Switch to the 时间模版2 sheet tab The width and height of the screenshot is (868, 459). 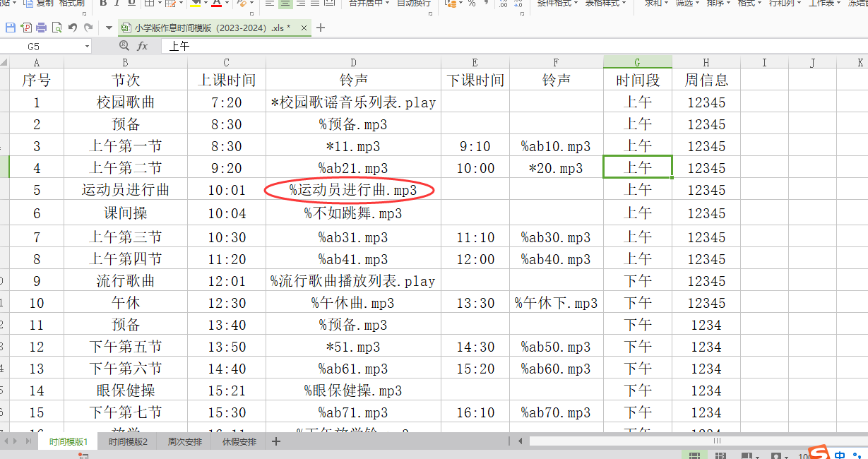coord(128,442)
